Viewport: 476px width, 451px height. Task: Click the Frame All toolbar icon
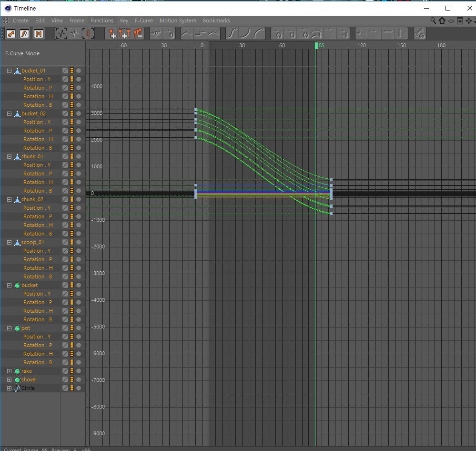(61, 34)
